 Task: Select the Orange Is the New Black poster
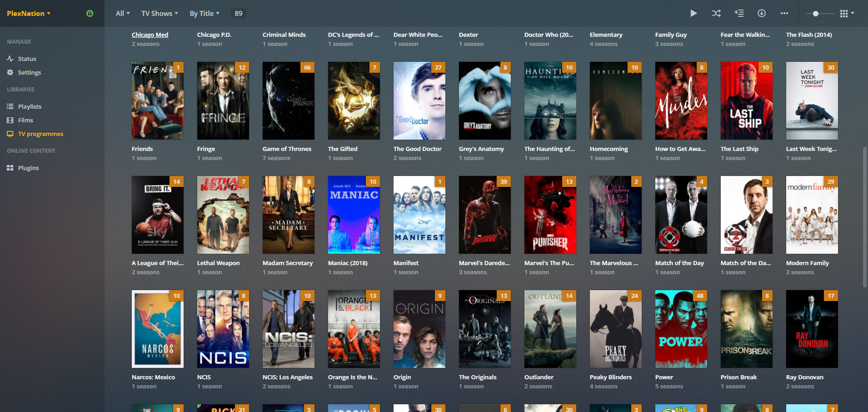(x=354, y=329)
